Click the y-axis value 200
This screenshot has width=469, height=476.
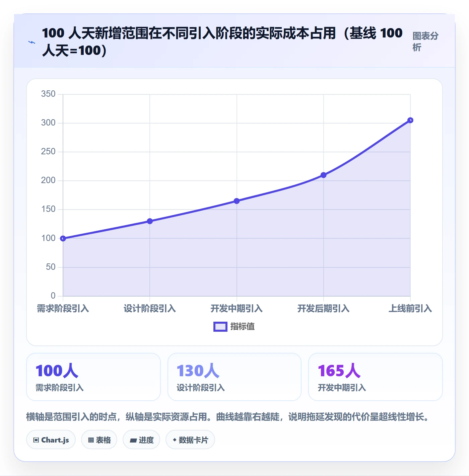[48, 180]
